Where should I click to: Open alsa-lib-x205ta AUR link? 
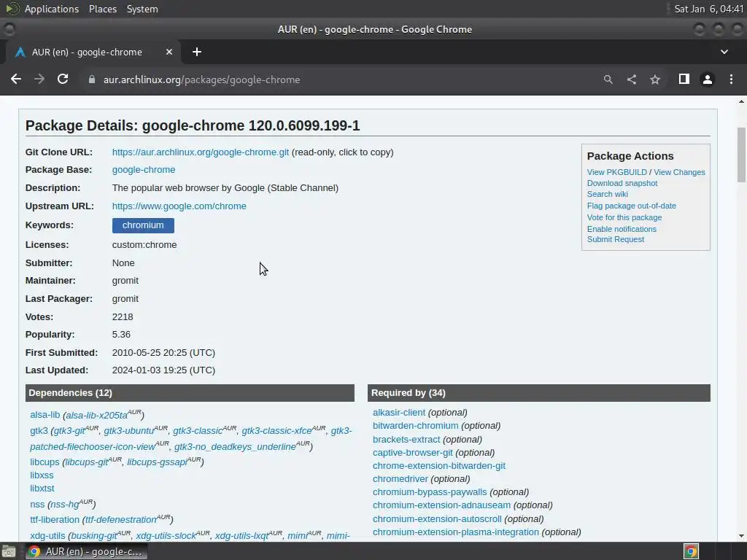[x=96, y=415]
